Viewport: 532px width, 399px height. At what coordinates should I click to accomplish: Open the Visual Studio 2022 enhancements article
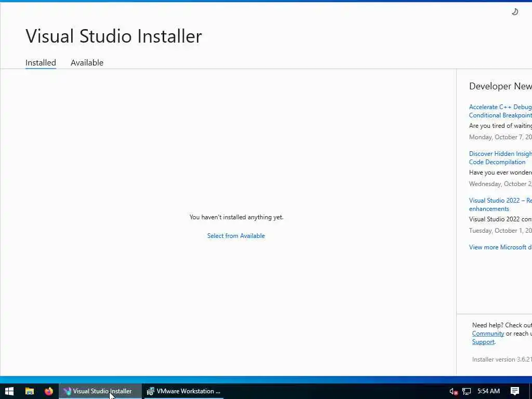(500, 205)
